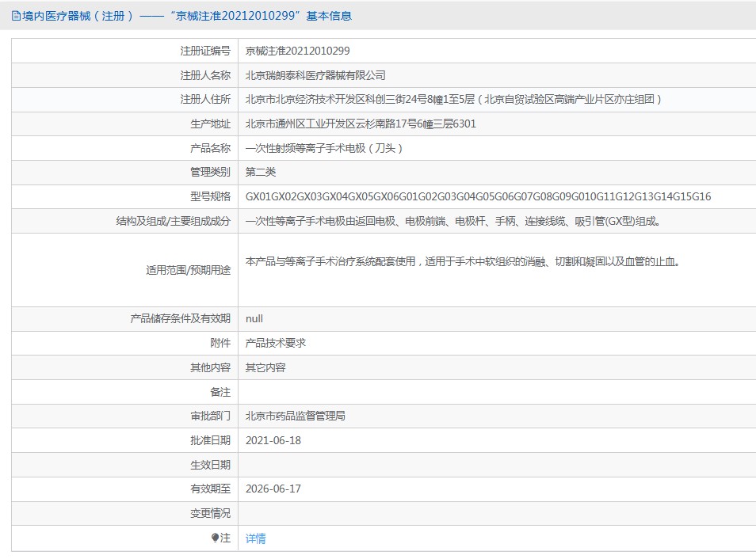
Task: Click the structure and composition description text
Action: tap(452, 222)
